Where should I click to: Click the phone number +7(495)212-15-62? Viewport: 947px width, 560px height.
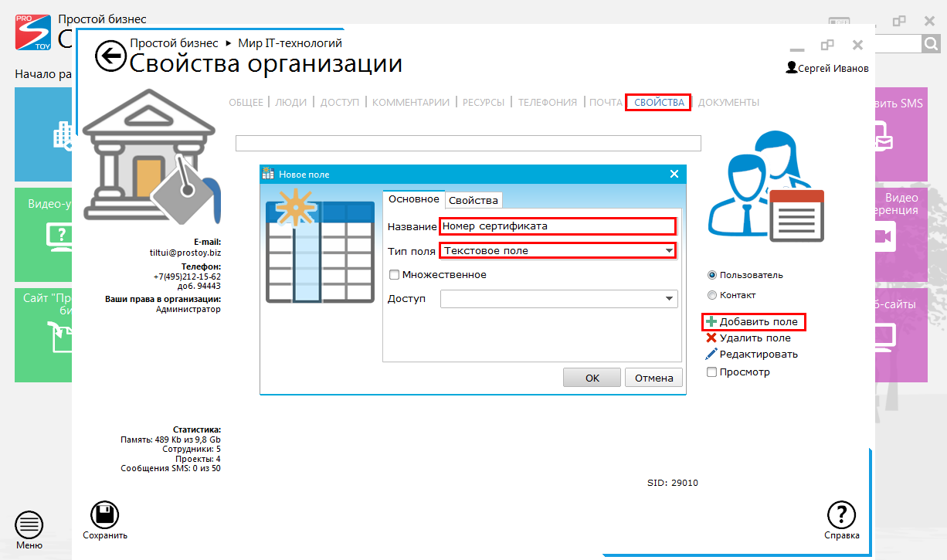(187, 277)
